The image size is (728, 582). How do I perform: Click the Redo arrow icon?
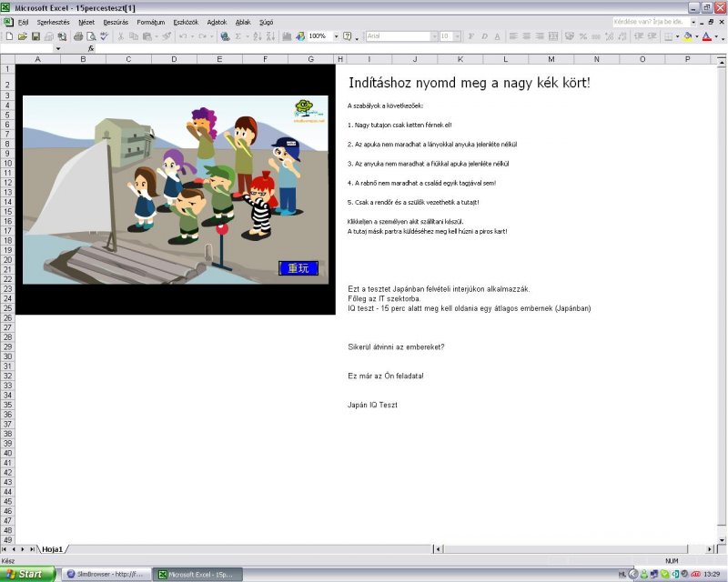[x=202, y=36]
